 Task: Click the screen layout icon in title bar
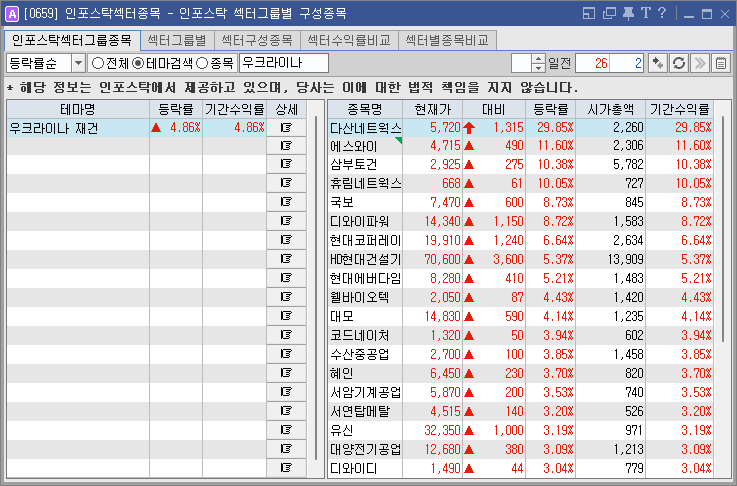point(589,13)
